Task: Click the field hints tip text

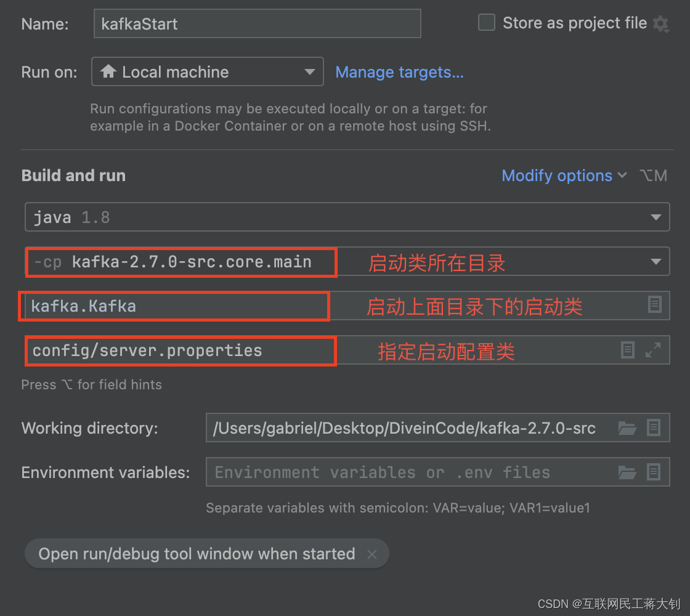Action: (x=92, y=384)
